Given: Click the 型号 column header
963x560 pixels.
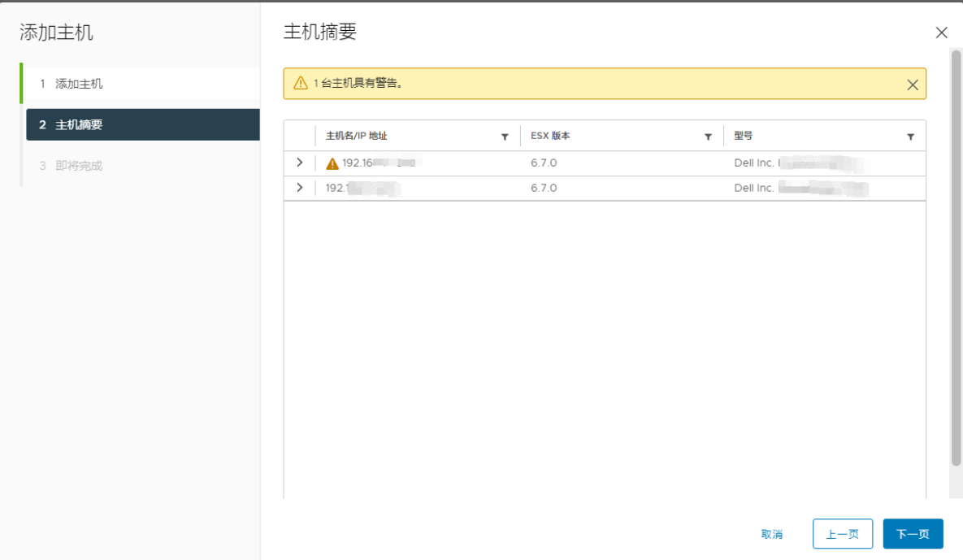Looking at the screenshot, I should pos(743,136).
